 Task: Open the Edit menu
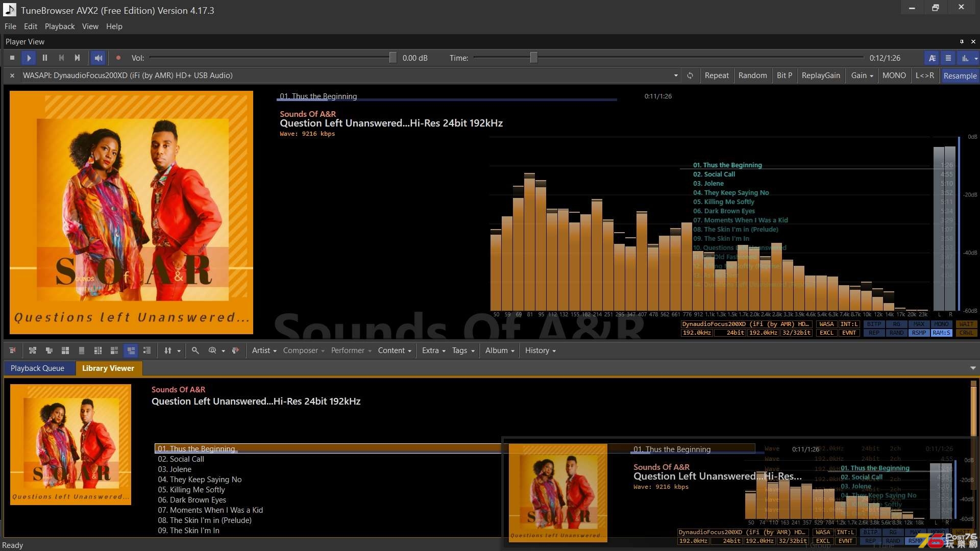coord(31,27)
